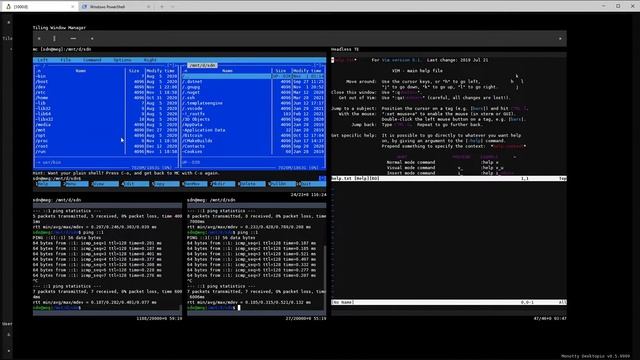Click the small icon above the Tile sidebar label
The width and height of the screenshot is (640, 360).
click(9, 22)
